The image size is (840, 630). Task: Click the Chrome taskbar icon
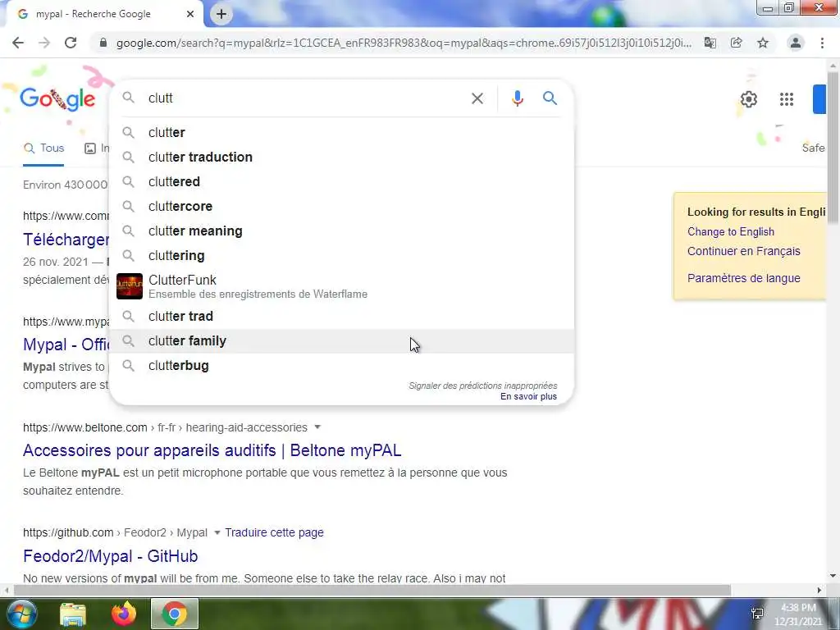tap(175, 614)
